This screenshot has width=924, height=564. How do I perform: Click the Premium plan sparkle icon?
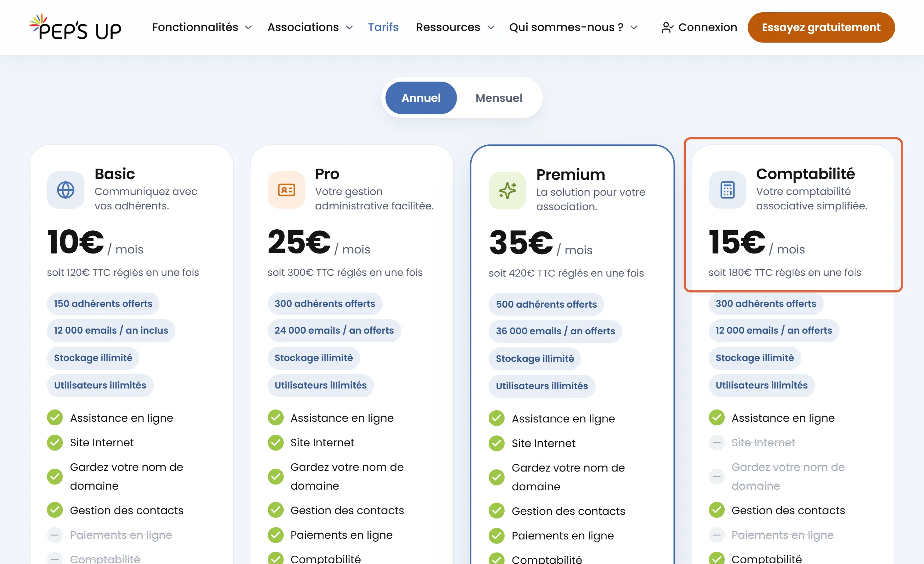[507, 191]
